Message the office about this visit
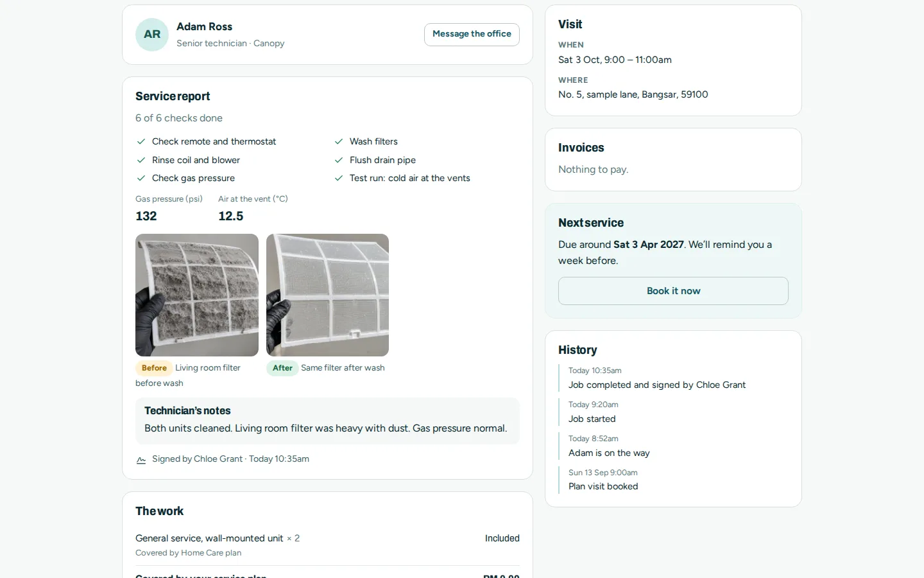The width and height of the screenshot is (924, 578). point(472,35)
